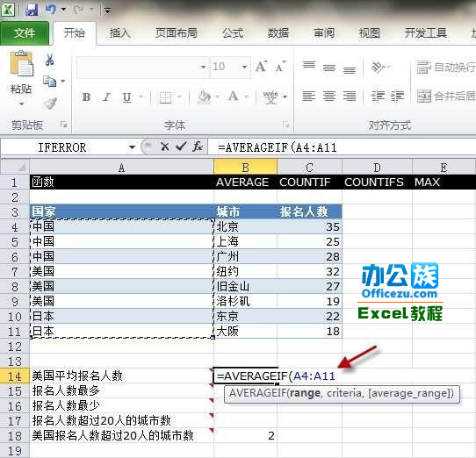Click the 粘贴 (Paste) clipboard icon
Viewport: 476px width, 458px height.
tap(21, 63)
